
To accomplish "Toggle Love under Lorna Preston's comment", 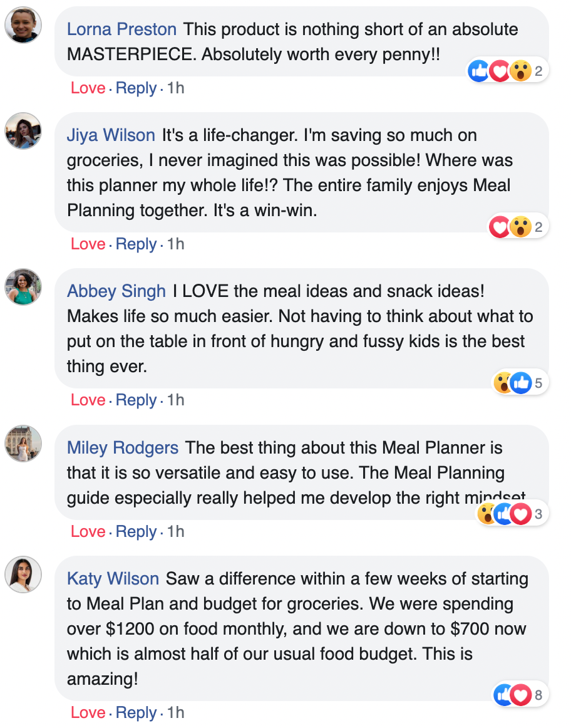I will [88, 88].
